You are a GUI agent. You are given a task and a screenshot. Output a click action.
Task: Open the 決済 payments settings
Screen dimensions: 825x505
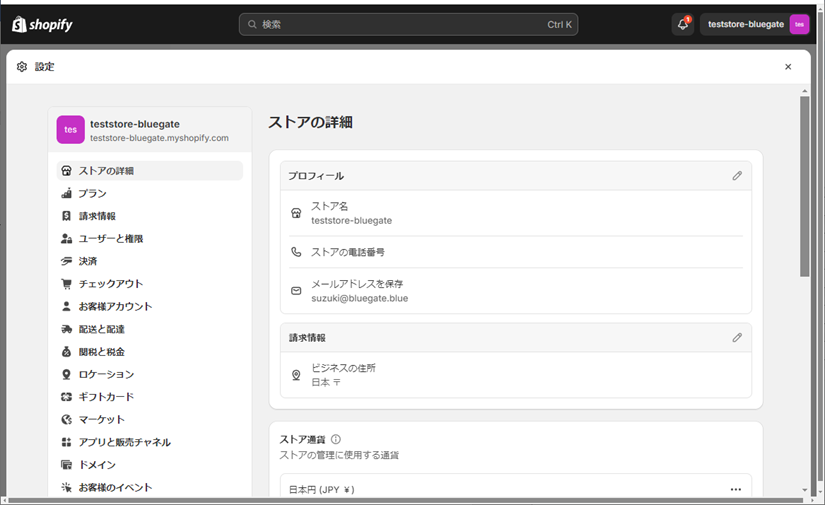click(88, 261)
